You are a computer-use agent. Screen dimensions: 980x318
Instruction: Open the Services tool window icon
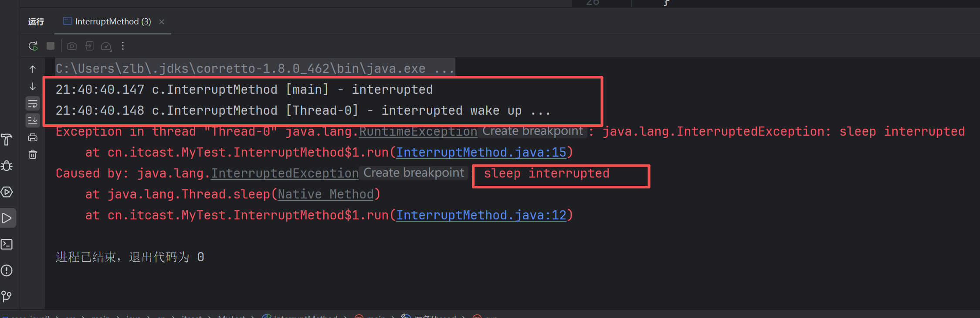(x=7, y=192)
